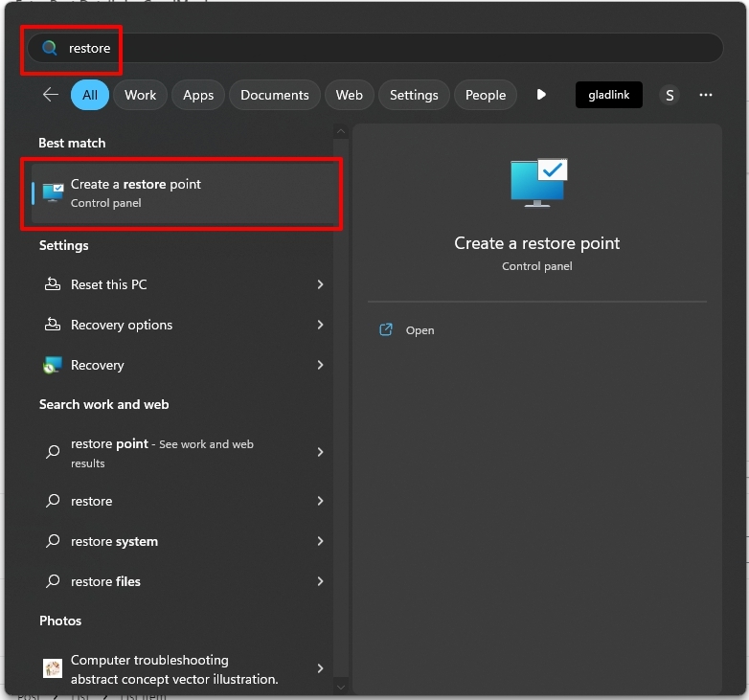Click the search magnifier icon in search box
749x700 pixels.
coord(49,48)
